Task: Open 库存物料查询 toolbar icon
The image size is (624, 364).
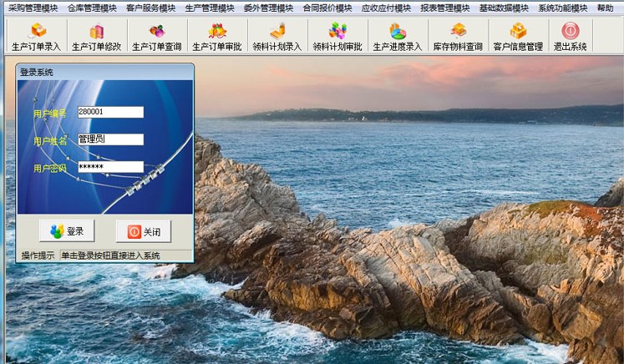Action: 458,36
